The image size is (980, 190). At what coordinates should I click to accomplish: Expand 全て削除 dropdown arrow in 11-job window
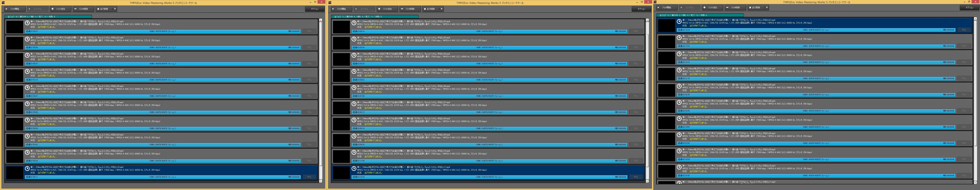pyautogui.click(x=441, y=9)
